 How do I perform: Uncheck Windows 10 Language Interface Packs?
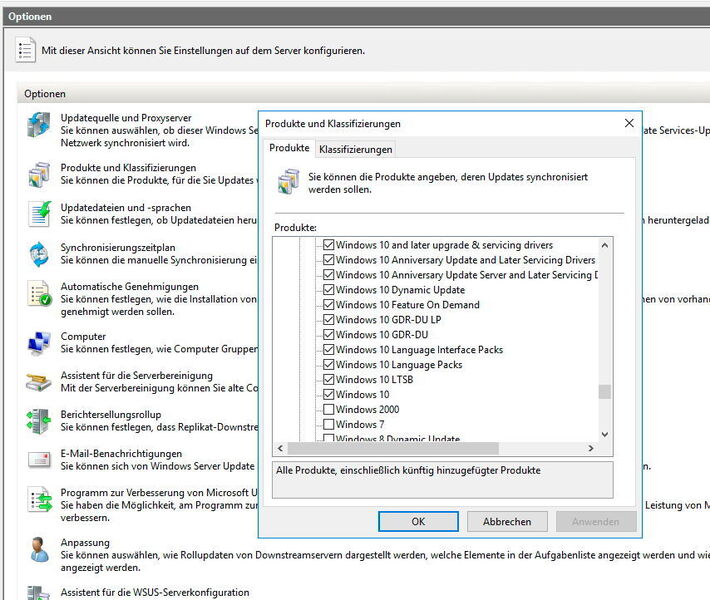click(x=329, y=350)
